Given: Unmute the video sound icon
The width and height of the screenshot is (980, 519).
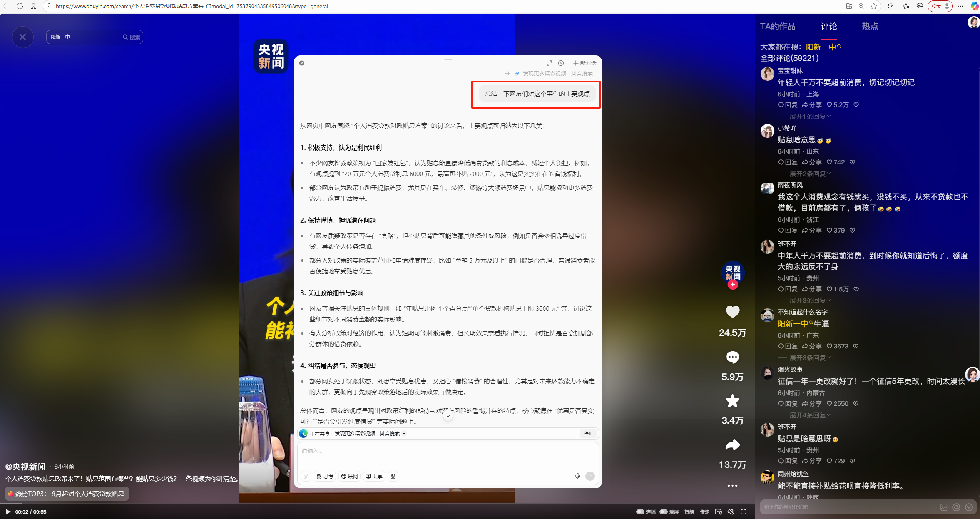Looking at the screenshot, I should click(x=731, y=512).
